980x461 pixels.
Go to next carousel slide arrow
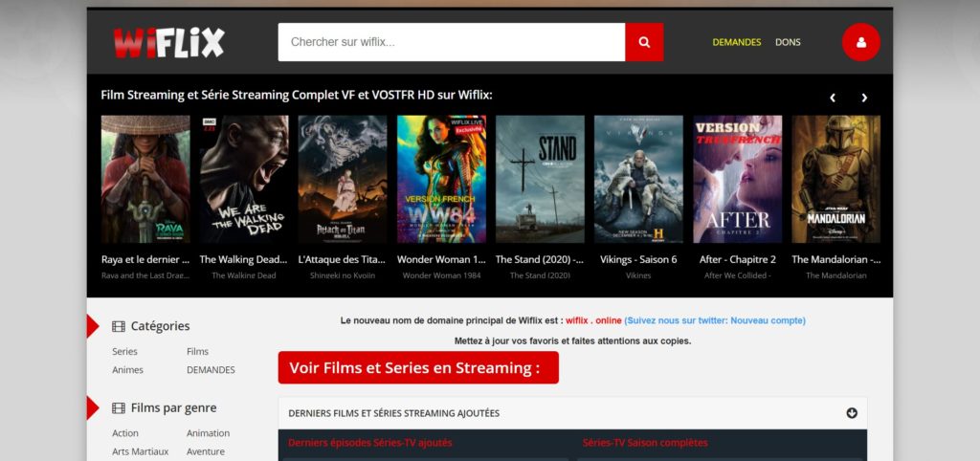(864, 98)
